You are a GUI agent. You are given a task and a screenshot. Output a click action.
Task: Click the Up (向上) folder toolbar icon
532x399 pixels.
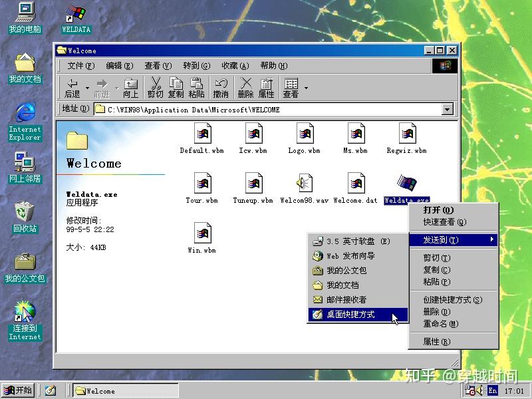[130, 88]
